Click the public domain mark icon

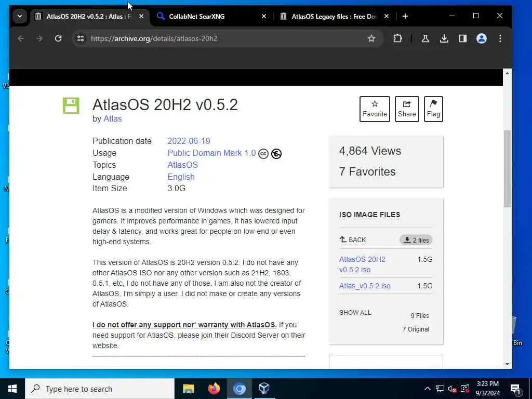(276, 154)
